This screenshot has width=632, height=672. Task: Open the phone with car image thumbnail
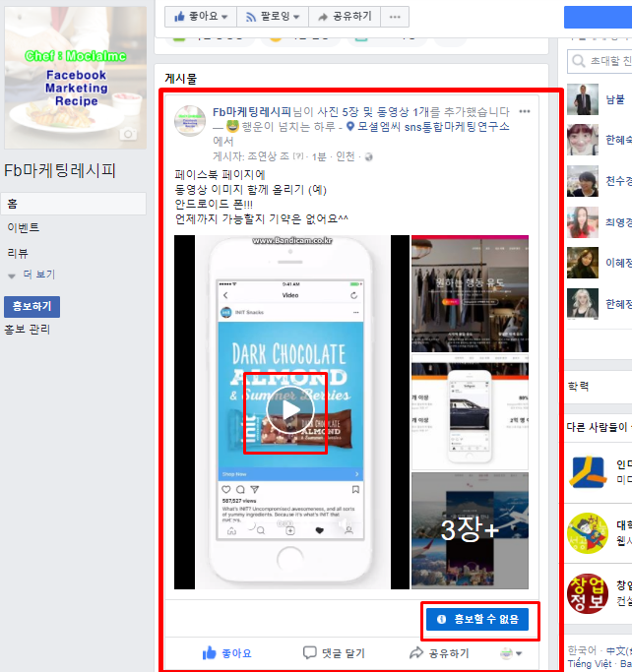pos(470,412)
